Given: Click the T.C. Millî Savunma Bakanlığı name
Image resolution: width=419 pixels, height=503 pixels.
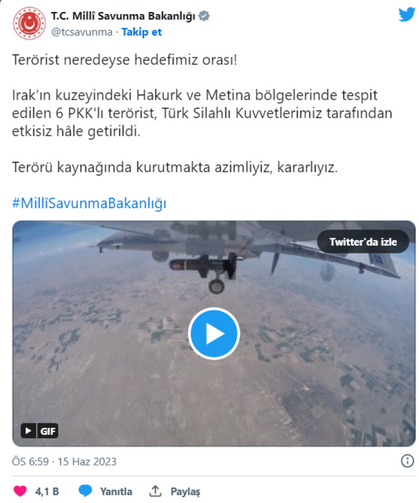Looking at the screenshot, I should [123, 16].
